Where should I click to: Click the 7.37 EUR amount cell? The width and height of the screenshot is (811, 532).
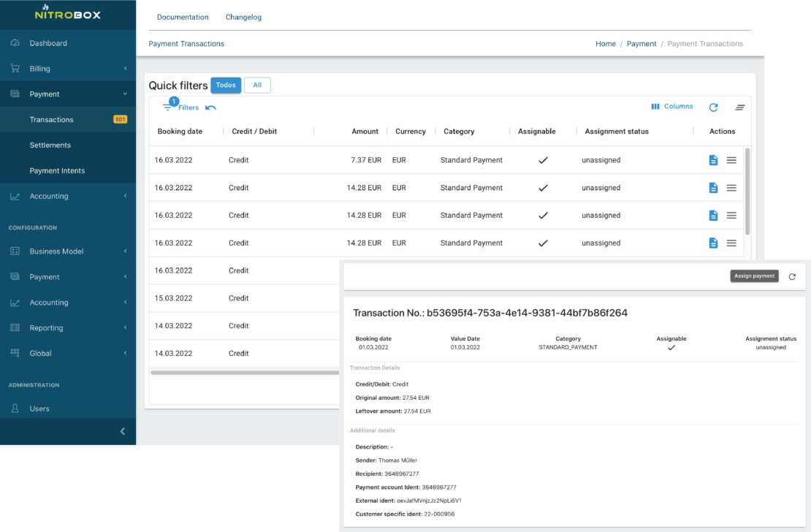coord(366,160)
